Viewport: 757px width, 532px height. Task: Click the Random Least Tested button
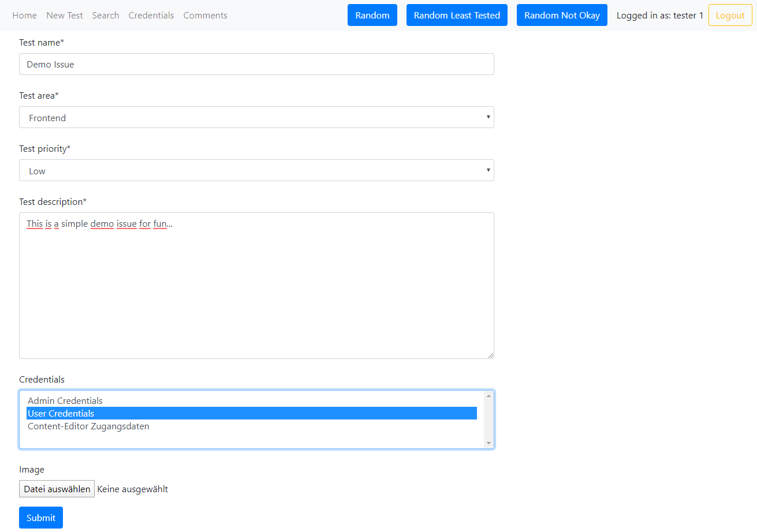tap(457, 16)
